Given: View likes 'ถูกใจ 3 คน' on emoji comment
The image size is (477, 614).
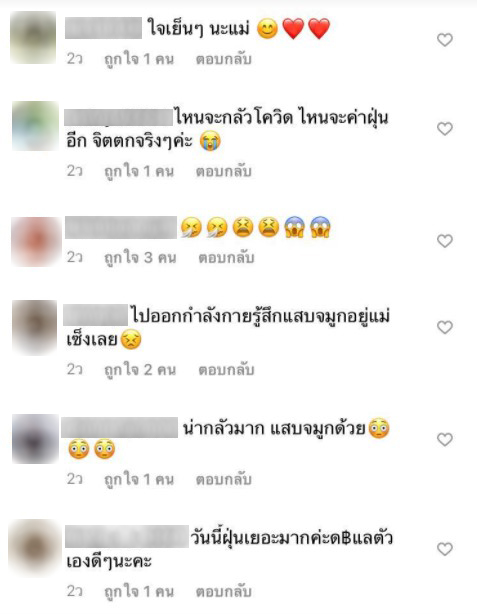Looking at the screenshot, I should (140, 258).
